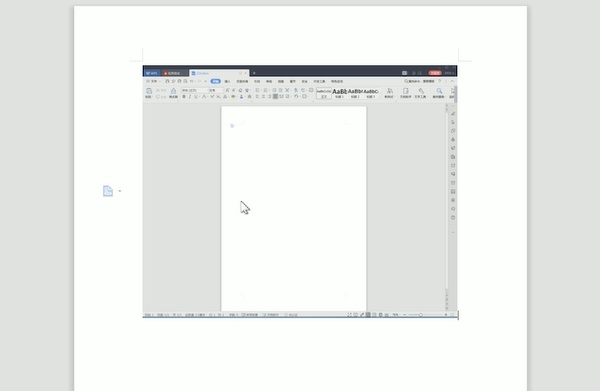This screenshot has width=600, height=391.
Task: Click the orange login button in the title bar
Action: point(435,73)
